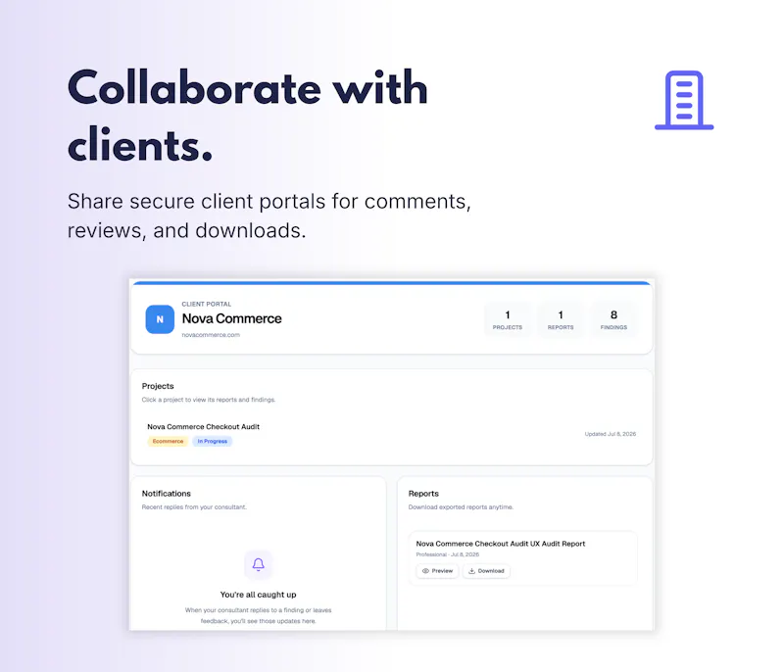Click the Projects section heading
Viewport: 784px width, 672px height.
coord(158,386)
